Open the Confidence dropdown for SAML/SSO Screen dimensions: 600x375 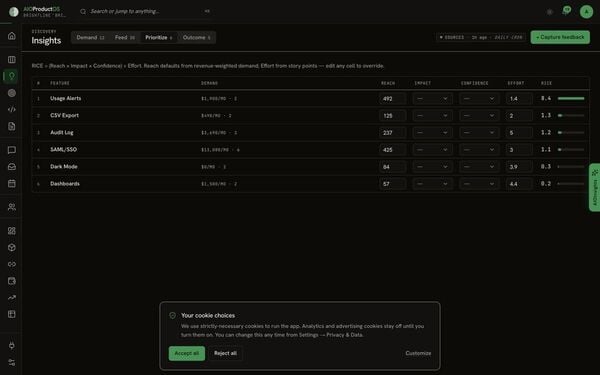[x=479, y=150]
